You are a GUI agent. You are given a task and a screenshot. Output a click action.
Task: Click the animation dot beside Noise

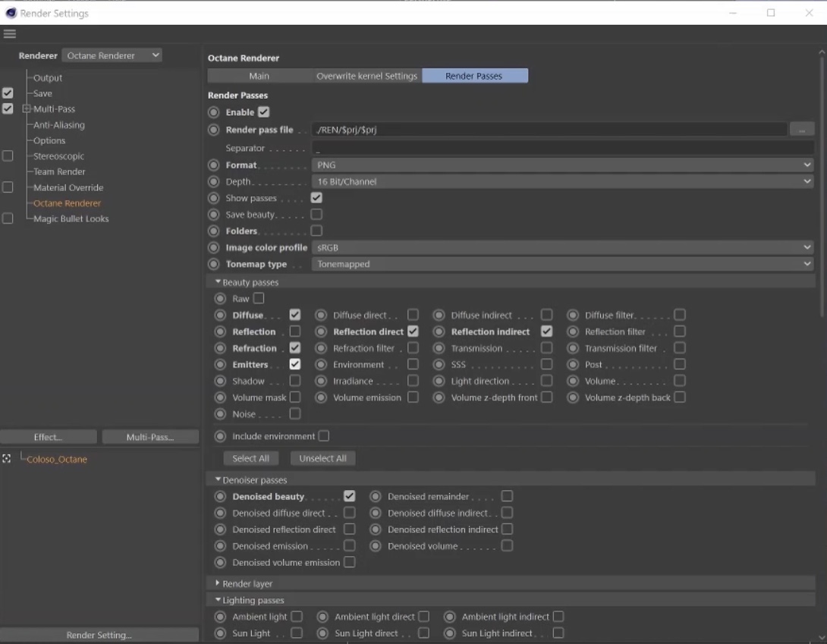(x=220, y=414)
